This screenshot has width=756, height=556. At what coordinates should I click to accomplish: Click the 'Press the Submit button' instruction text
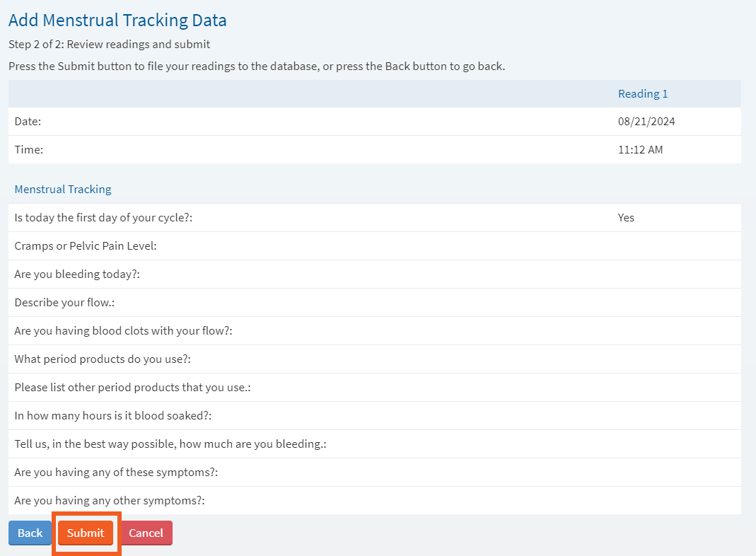[257, 66]
